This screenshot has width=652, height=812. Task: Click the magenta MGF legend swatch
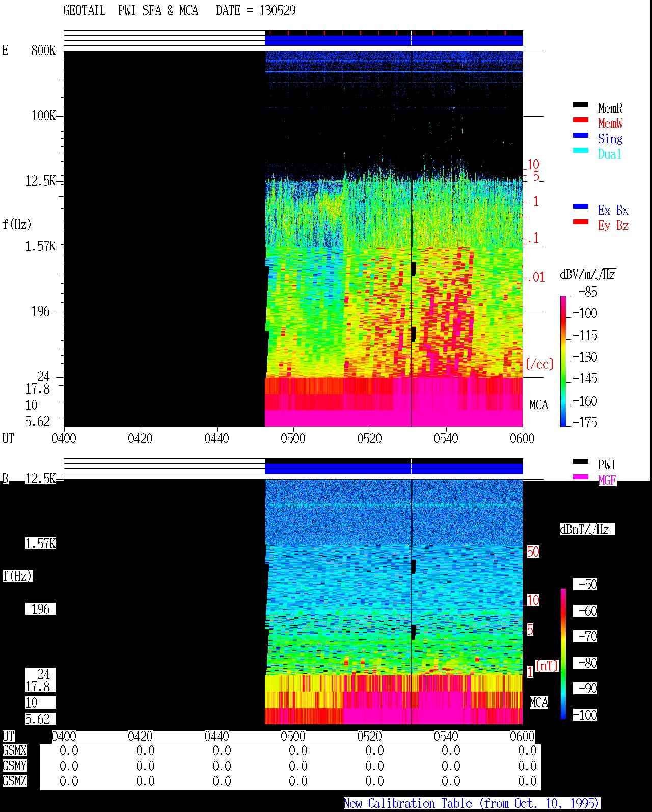[x=581, y=477]
